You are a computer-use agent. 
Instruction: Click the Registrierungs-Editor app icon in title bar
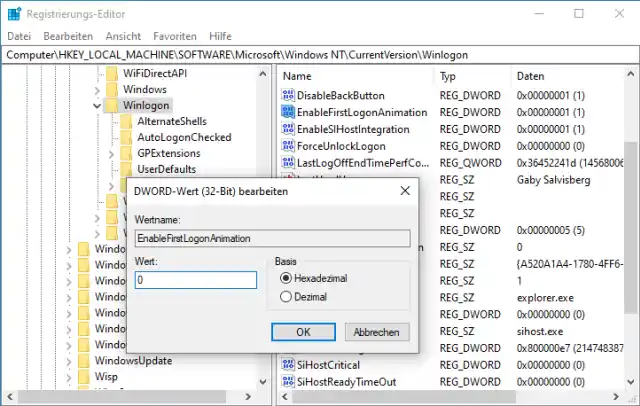(x=13, y=14)
